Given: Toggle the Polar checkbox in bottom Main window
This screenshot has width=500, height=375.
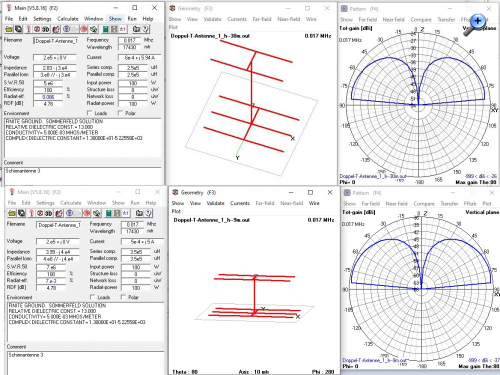Looking at the screenshot, I should tap(123, 297).
